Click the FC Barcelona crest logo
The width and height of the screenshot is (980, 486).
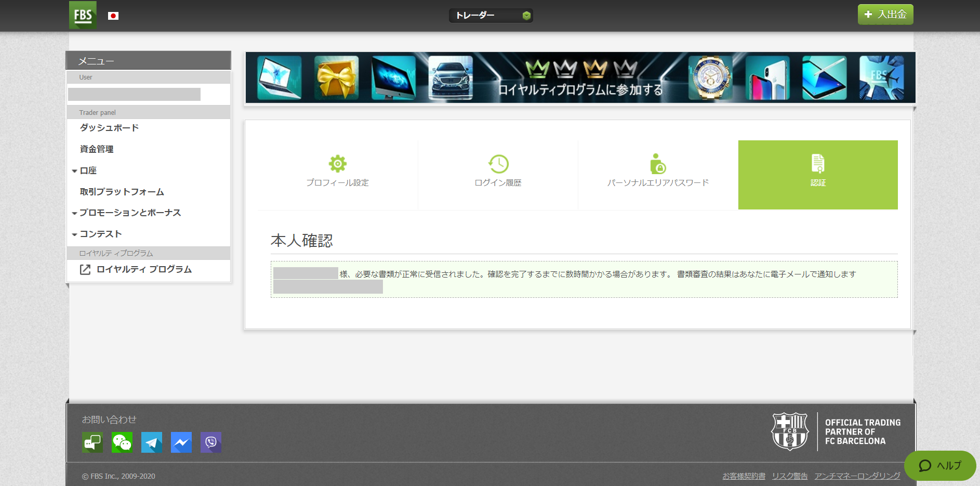coord(790,431)
